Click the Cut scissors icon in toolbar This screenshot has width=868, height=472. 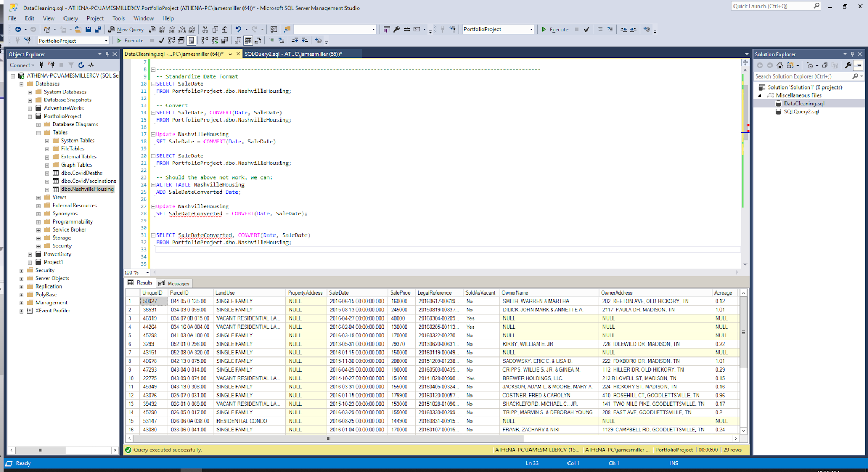coord(205,29)
